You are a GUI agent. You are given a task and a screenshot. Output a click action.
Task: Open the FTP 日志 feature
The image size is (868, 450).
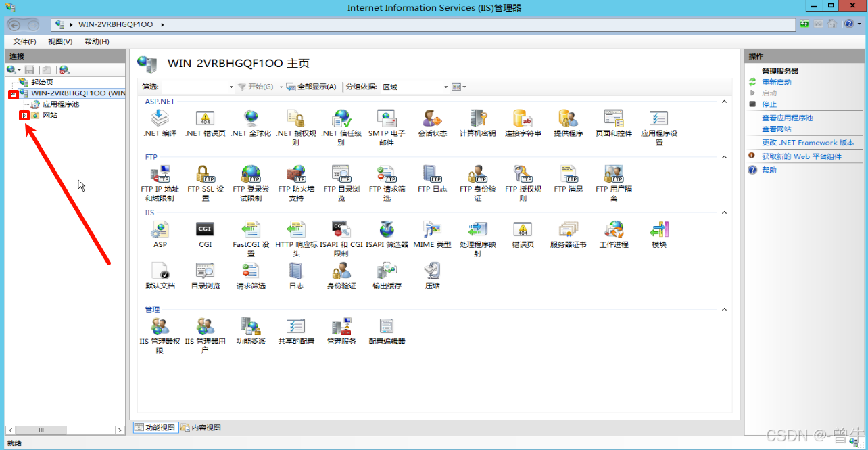pyautogui.click(x=432, y=179)
